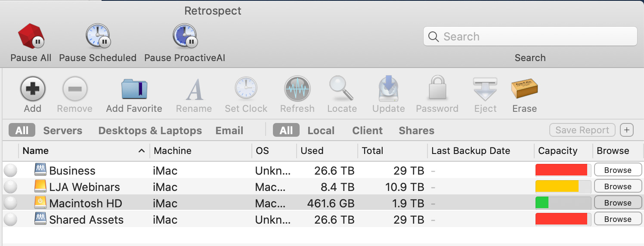
Task: Click the Pause Scheduled clock icon
Action: coord(98,36)
